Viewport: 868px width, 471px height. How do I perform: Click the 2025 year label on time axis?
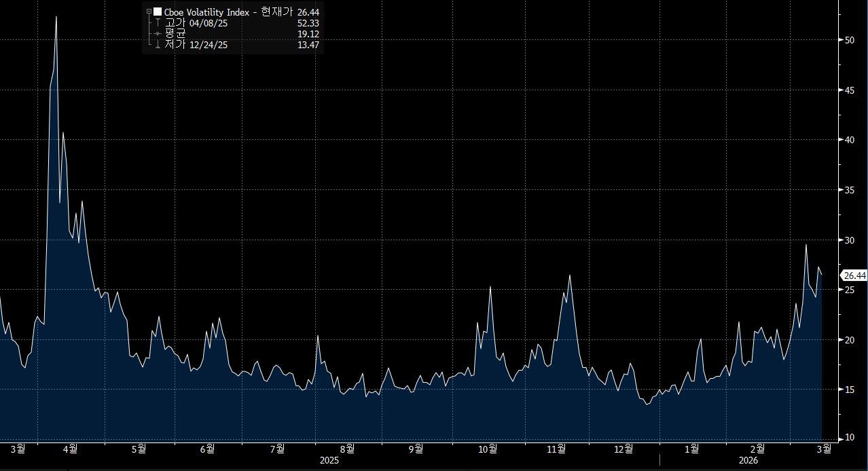click(x=329, y=460)
